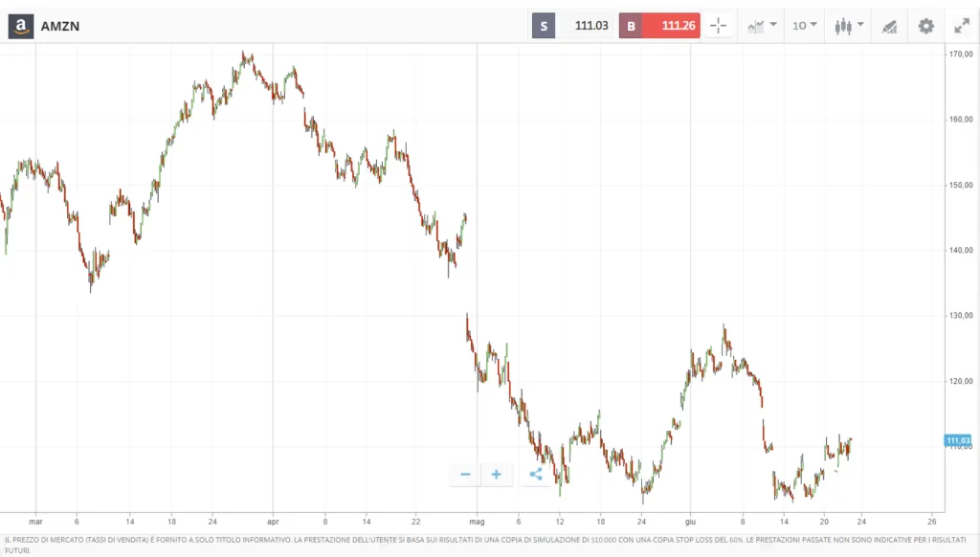This screenshot has width=980, height=557.
Task: Click the AMZN ticker name
Action: (x=60, y=26)
